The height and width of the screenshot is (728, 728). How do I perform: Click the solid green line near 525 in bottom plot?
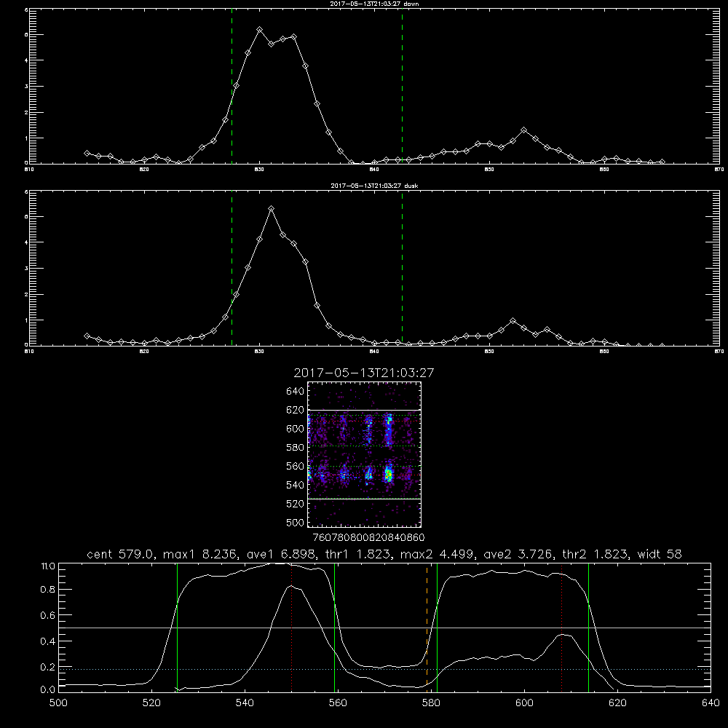(x=177, y=627)
